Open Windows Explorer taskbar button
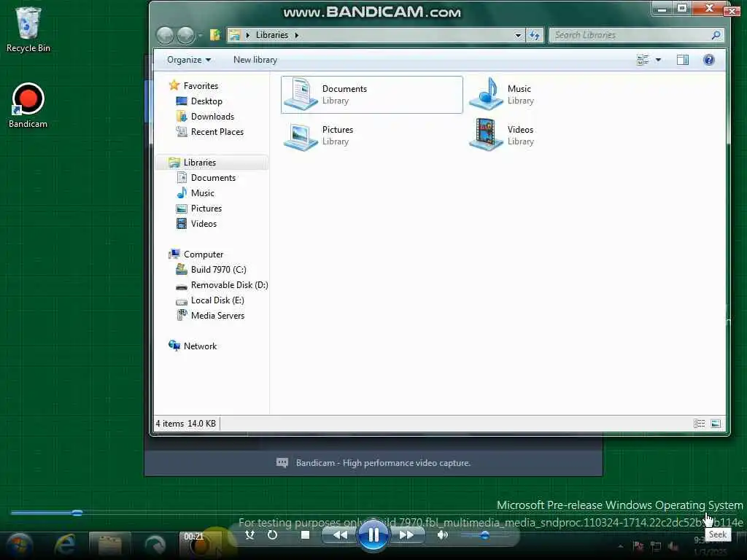This screenshot has width=747, height=560. [x=109, y=545]
